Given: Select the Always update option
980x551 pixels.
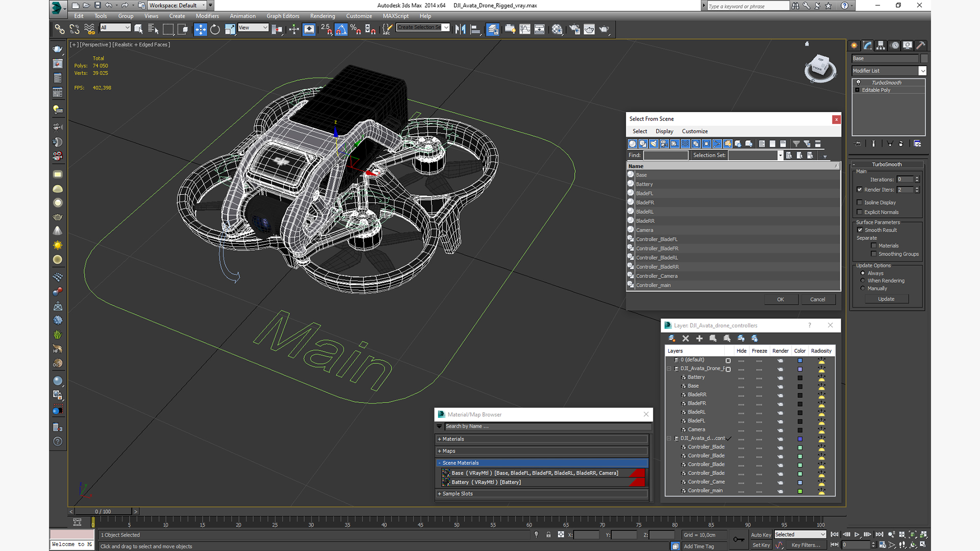Looking at the screenshot, I should coord(863,273).
